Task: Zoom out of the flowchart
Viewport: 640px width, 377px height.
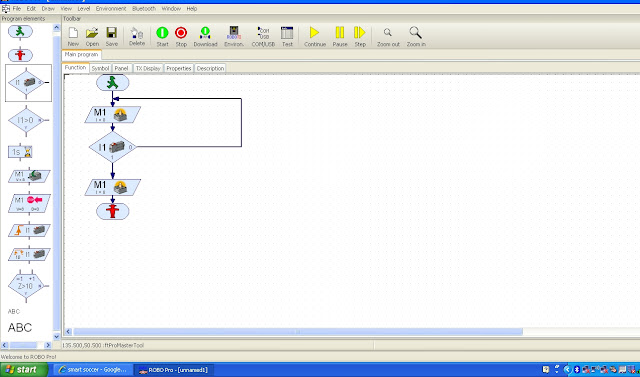Action: [388, 36]
